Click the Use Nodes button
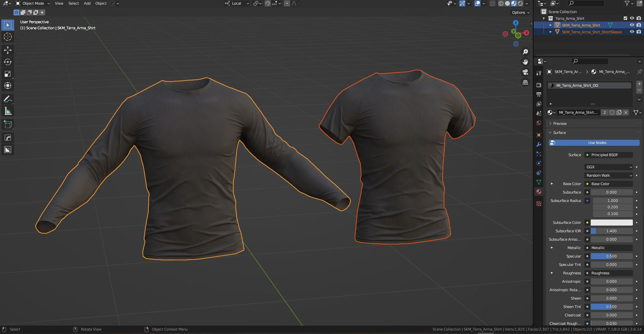 [x=595, y=143]
